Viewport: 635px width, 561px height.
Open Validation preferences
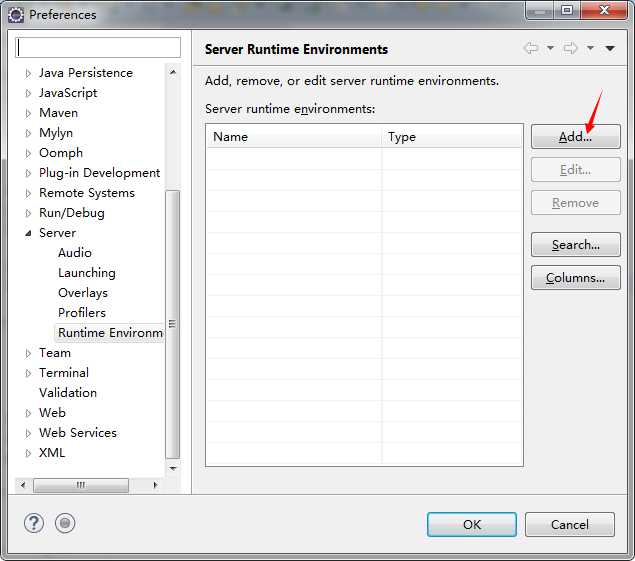68,392
